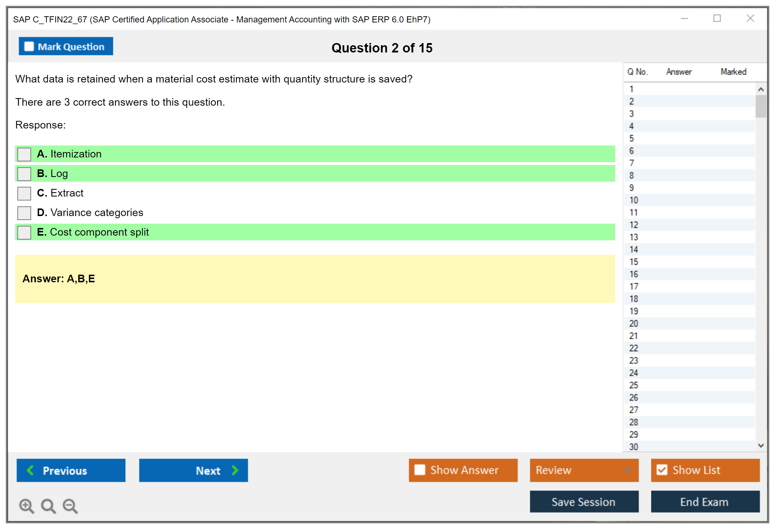Click the green Next arrow chevron

(x=235, y=470)
